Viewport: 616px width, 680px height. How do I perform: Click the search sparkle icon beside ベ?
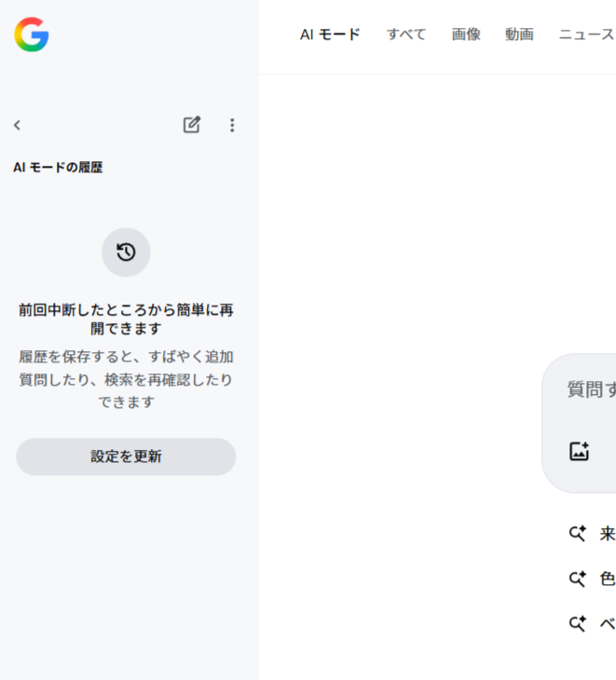click(x=578, y=623)
